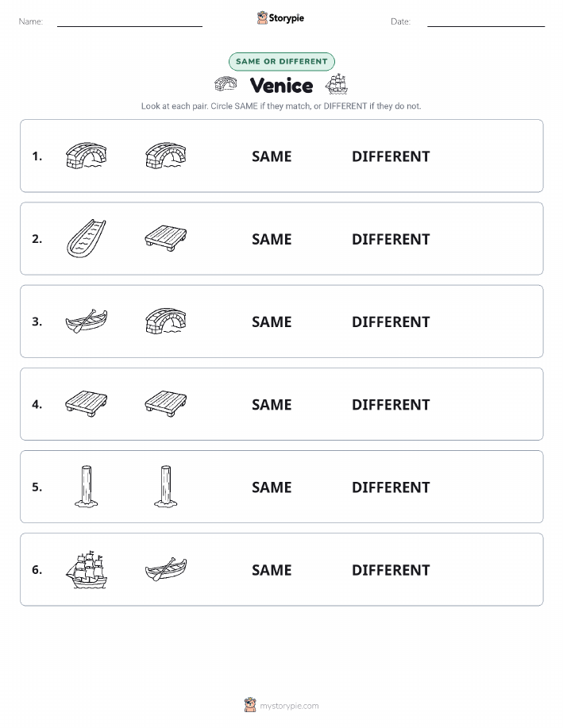Click the second mooring pole in row 5
563x728 pixels.
[166, 487]
